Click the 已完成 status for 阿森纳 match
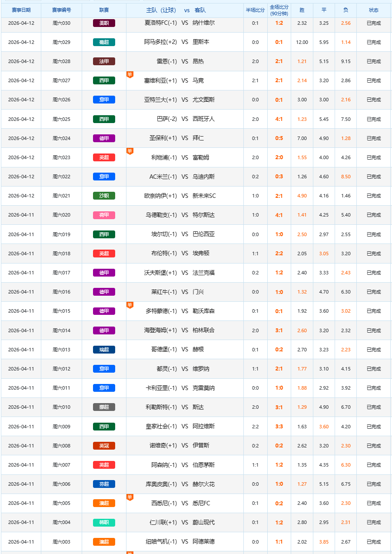The height and width of the screenshot is (554, 392). (x=373, y=465)
